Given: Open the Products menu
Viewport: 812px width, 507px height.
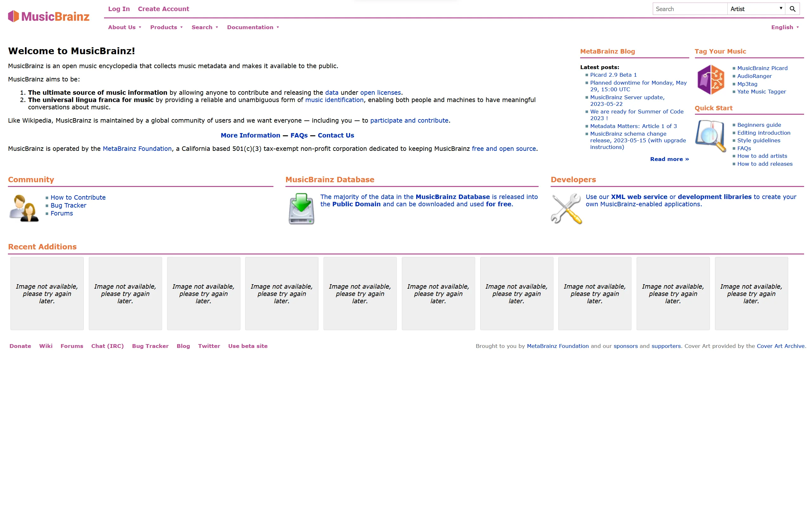Looking at the screenshot, I should [x=167, y=28].
